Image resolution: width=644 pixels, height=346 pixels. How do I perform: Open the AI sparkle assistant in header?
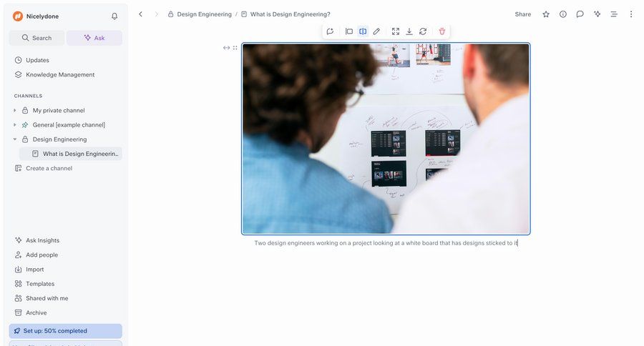[x=597, y=14]
